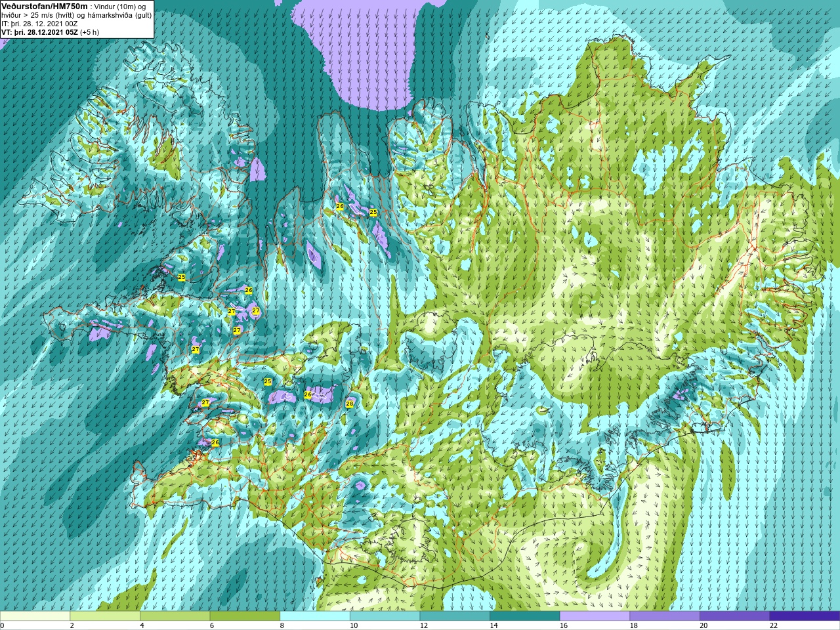Pick the light lime 2–4 color scale segment

tap(105, 616)
